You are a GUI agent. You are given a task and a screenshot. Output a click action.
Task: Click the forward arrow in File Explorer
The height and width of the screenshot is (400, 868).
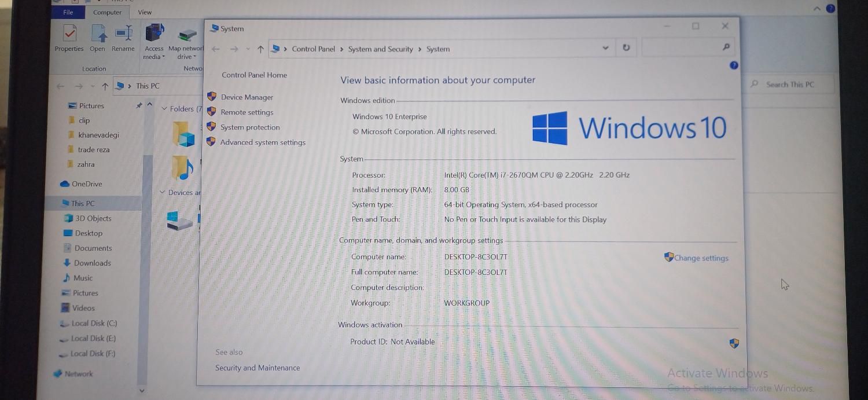coord(79,86)
